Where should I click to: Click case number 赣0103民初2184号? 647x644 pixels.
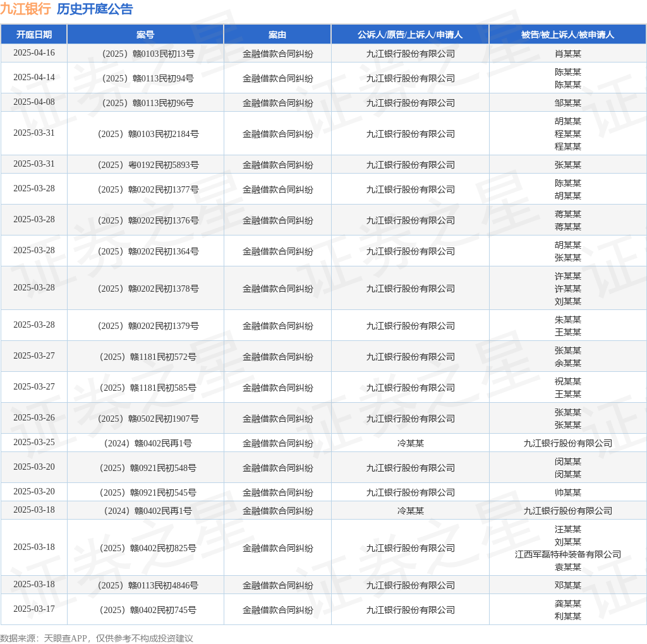148,134
